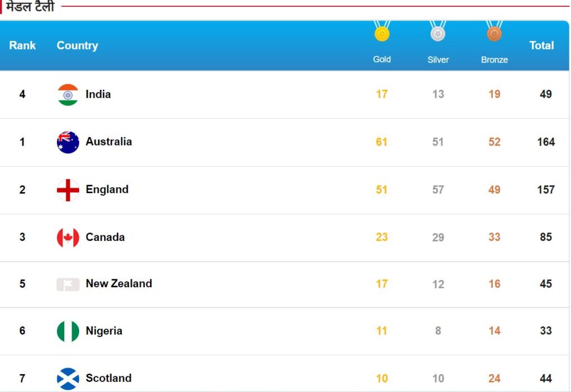Click the India flag icon

tap(68, 95)
